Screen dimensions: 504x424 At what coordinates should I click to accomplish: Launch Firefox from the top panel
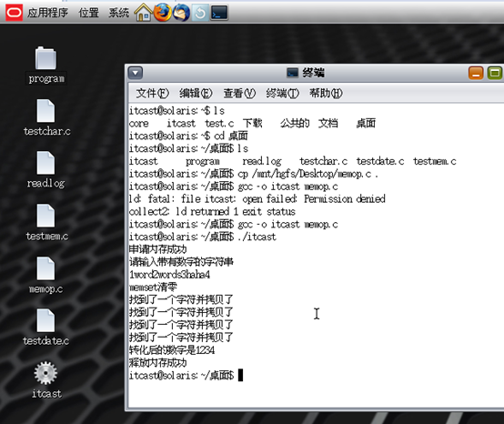tap(162, 13)
